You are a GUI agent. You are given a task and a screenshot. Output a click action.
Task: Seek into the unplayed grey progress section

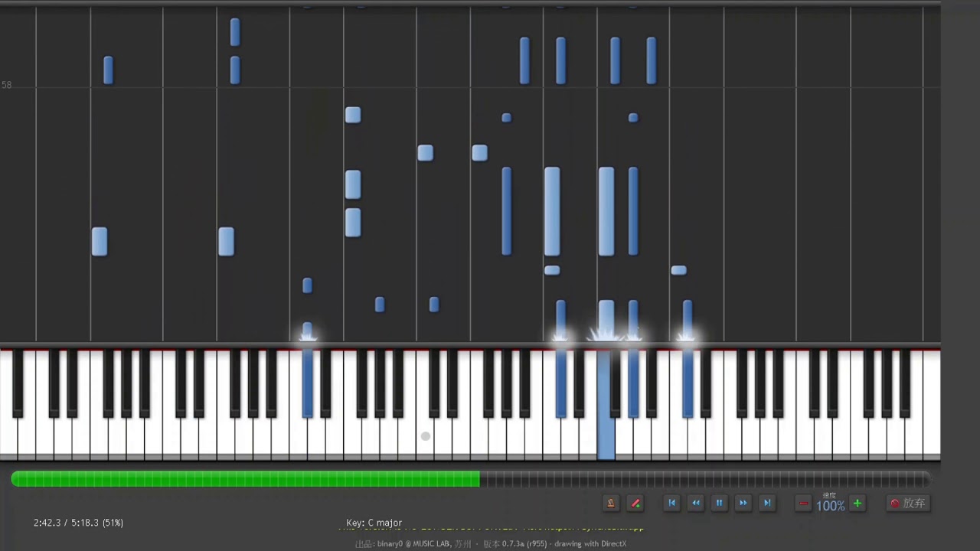[x=704, y=479]
